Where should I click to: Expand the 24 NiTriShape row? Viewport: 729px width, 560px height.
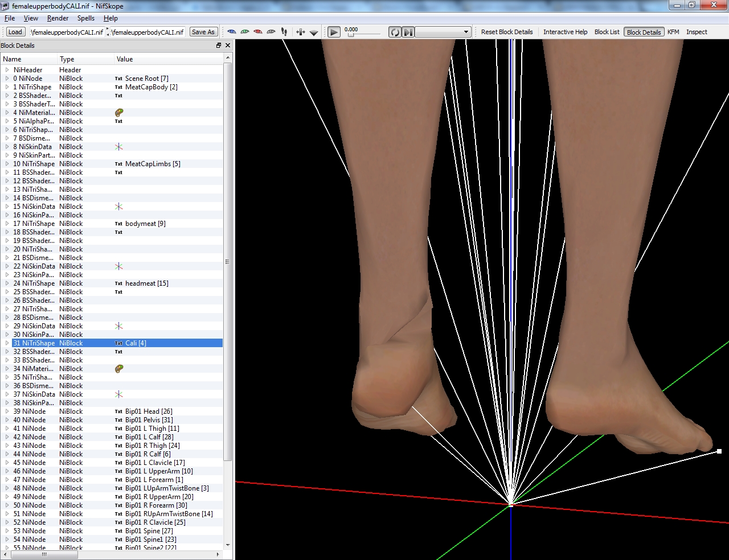tap(7, 283)
